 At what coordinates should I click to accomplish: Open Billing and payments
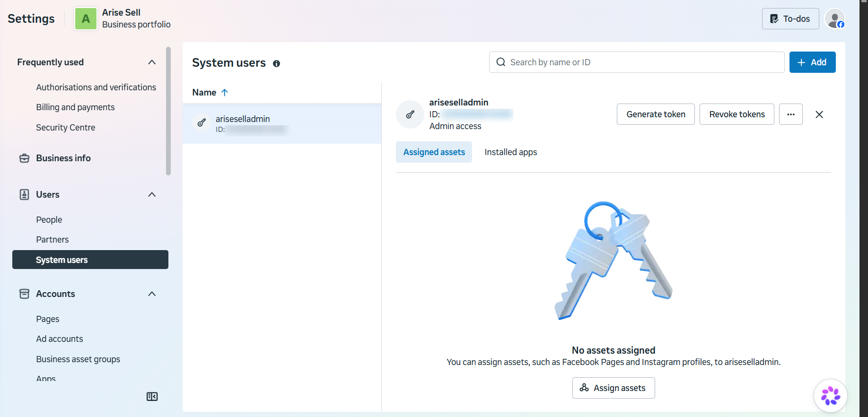[x=75, y=107]
